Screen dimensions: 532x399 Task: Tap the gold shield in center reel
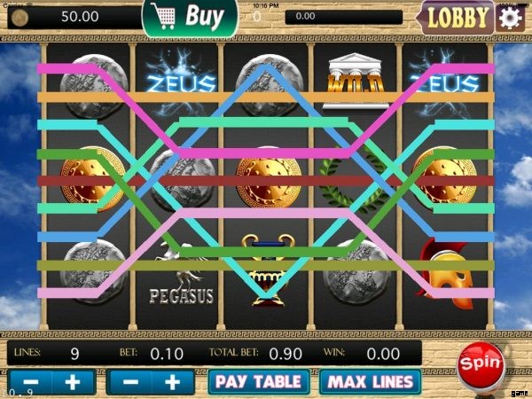269,176
